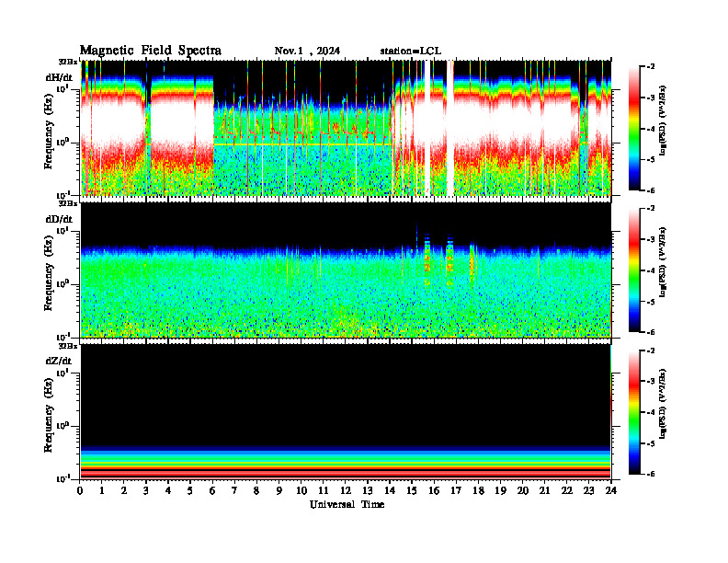The width and height of the screenshot is (728, 563).
Task: Click the -3 tick on dD/dt color scale
Action: tap(651, 239)
